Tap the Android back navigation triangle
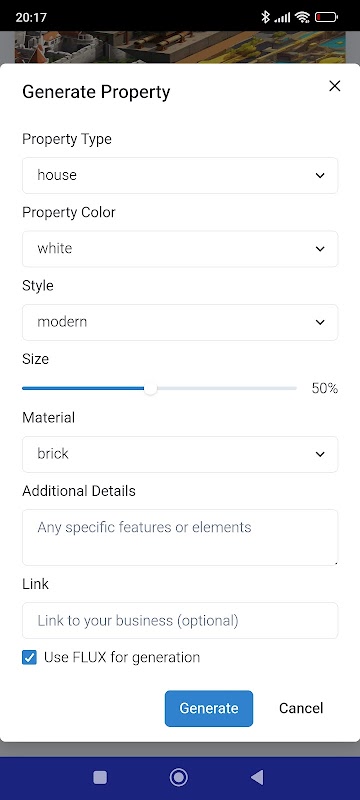 [x=257, y=778]
